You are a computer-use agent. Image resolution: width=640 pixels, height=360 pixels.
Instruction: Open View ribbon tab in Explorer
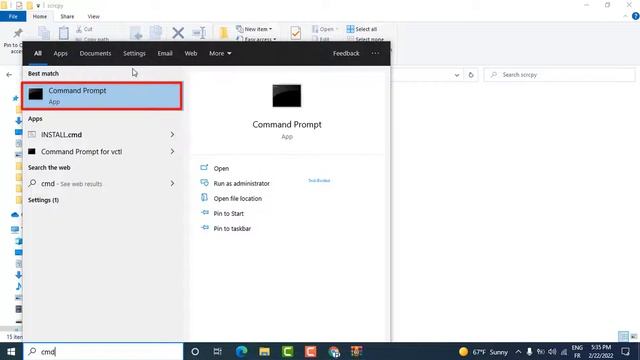pyautogui.click(x=93, y=16)
